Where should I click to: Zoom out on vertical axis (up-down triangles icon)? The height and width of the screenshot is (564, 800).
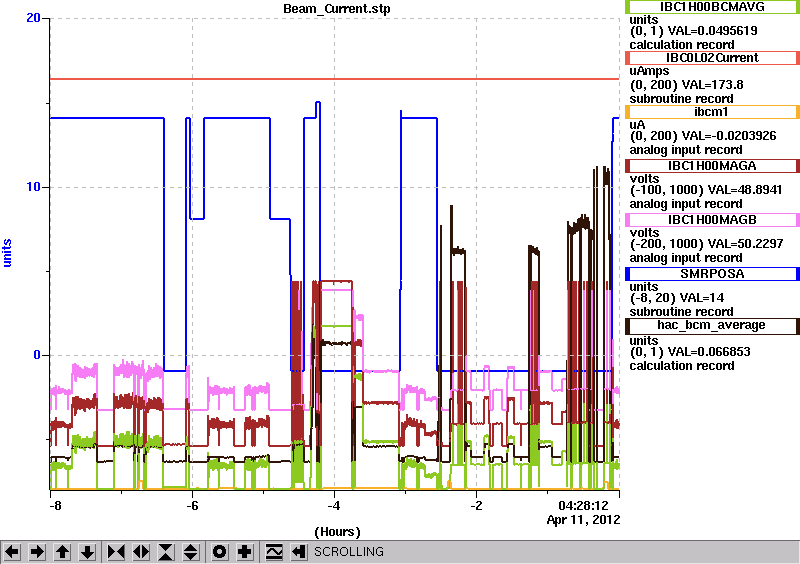(191, 552)
